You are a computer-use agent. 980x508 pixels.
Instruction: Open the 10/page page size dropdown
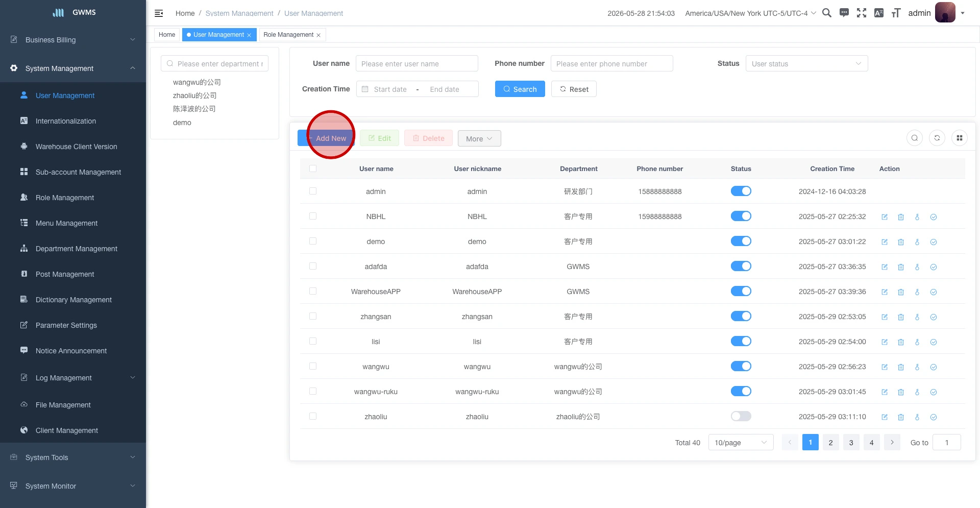tap(741, 442)
